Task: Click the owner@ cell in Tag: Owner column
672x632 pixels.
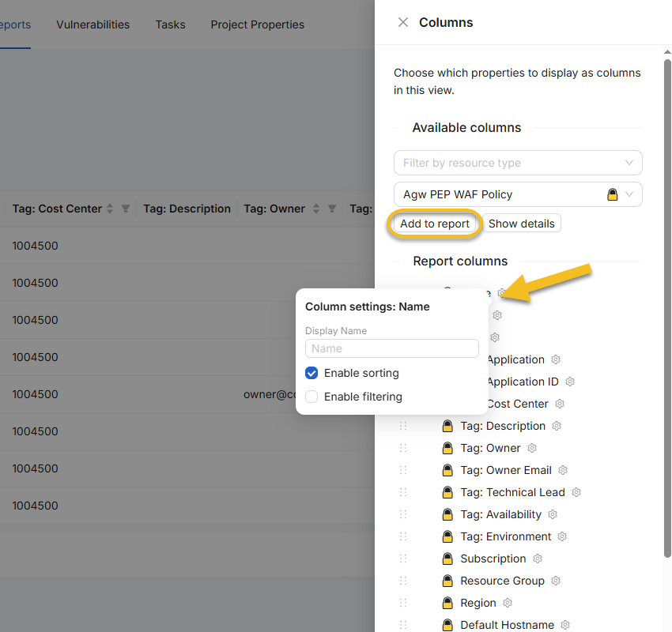Action: point(270,394)
